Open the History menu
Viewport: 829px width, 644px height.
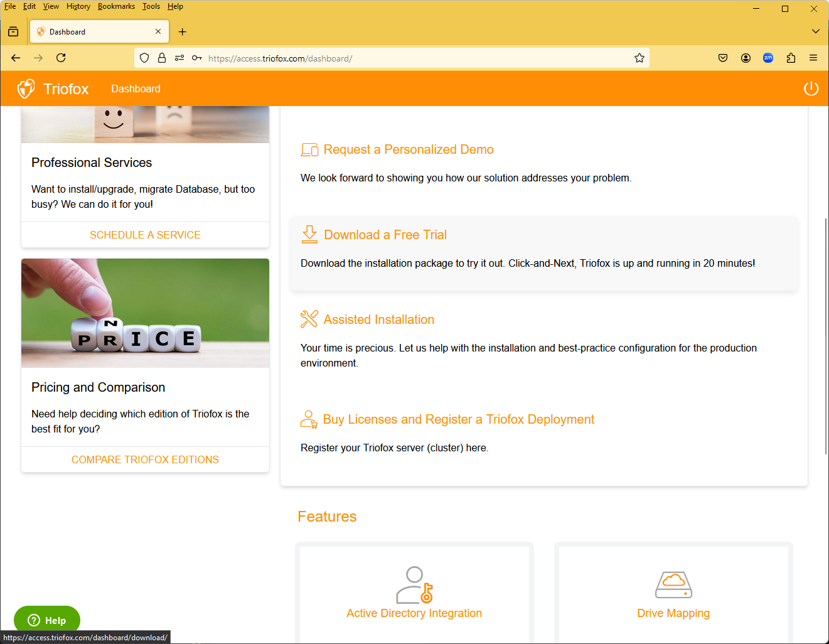(x=78, y=6)
